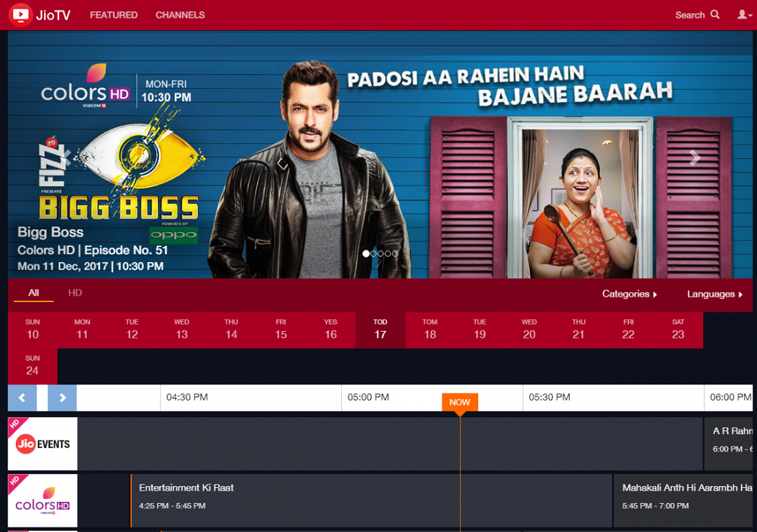Select Saturday 23 in date strip
Viewport: 757px width, 532px height.
[679, 330]
